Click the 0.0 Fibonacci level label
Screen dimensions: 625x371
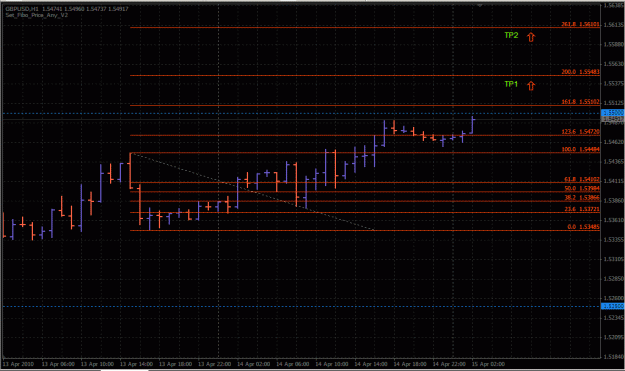click(x=583, y=227)
